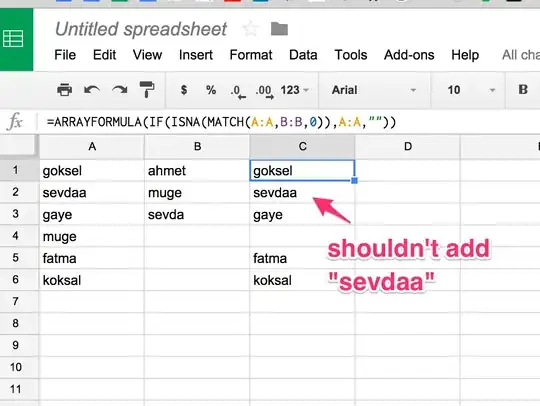This screenshot has height=406, width=540.
Task: Open the Insert menu
Action: pos(196,55)
